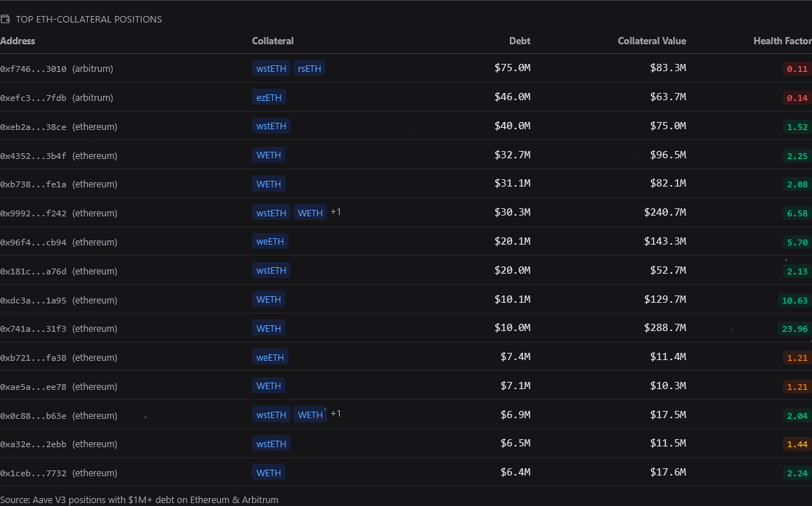Sort by the Collateral Value column header

[x=651, y=41]
